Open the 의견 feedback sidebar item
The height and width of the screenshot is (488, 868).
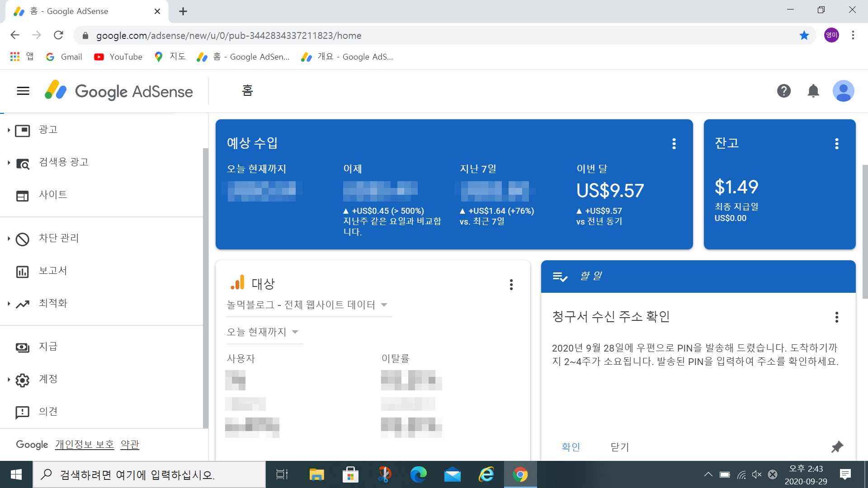[x=48, y=412]
